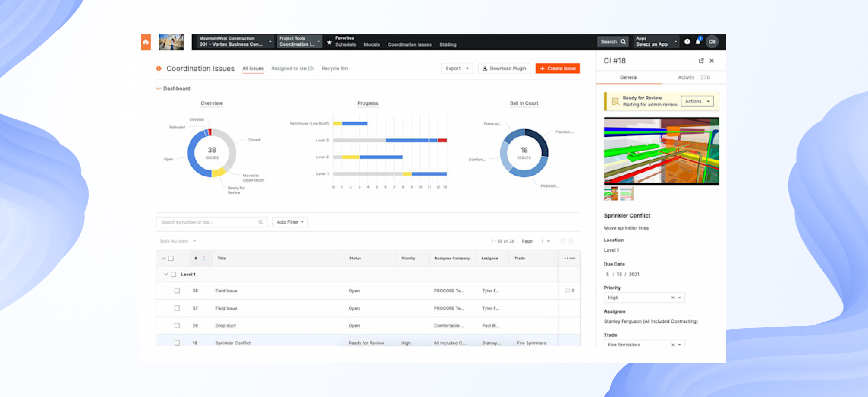The width and height of the screenshot is (868, 397).
Task: Open Coordination Issues in favorites bar
Action: click(409, 45)
